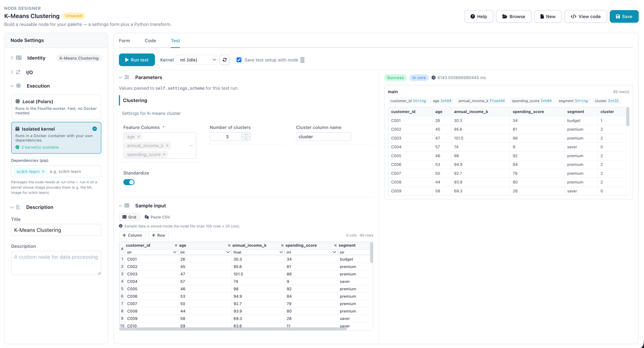Click the list icon beside Save test setup

click(x=302, y=60)
